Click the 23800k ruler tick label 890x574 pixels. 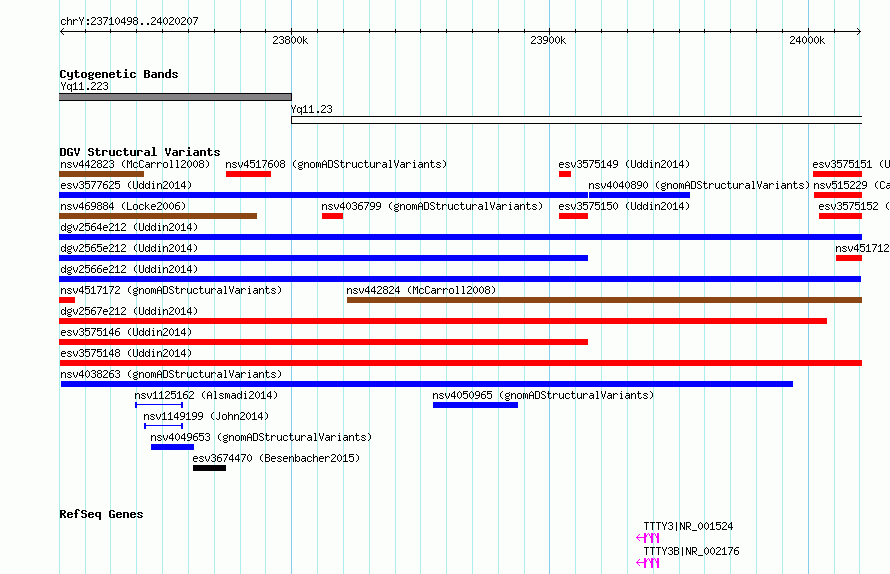point(290,40)
